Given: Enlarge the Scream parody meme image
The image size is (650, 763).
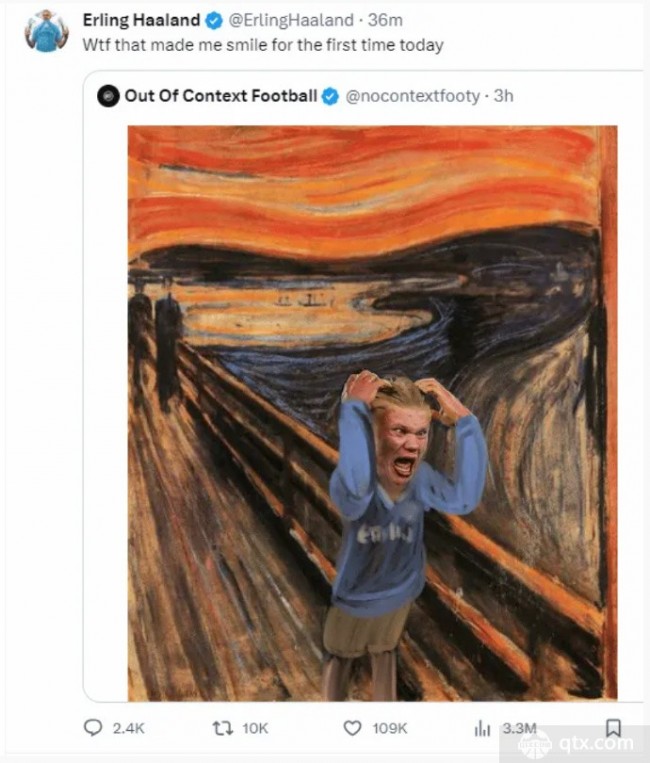Looking at the screenshot, I should tap(373, 413).
